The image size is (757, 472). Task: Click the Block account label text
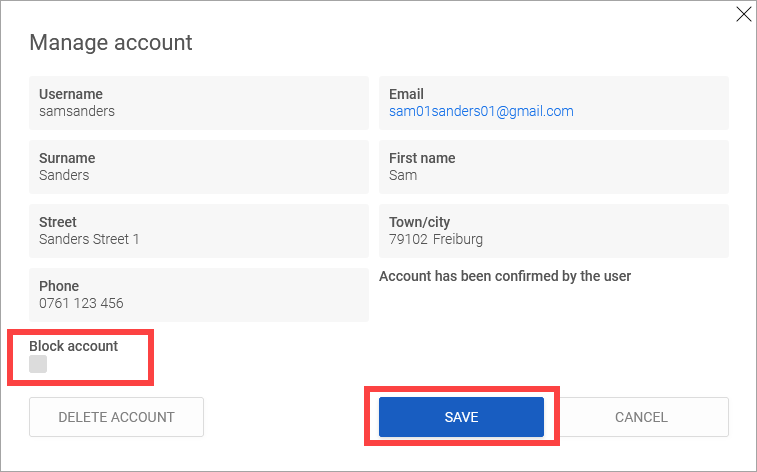pyautogui.click(x=73, y=346)
